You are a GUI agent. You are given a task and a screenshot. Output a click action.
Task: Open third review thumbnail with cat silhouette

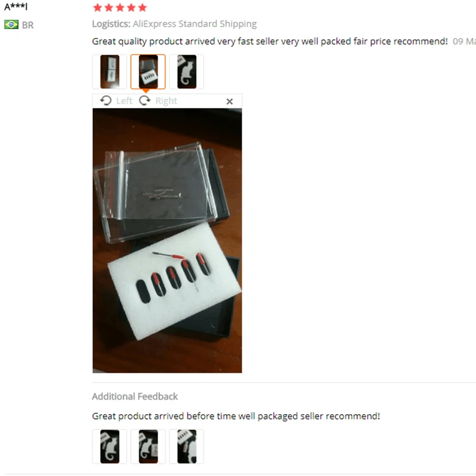coord(187,71)
